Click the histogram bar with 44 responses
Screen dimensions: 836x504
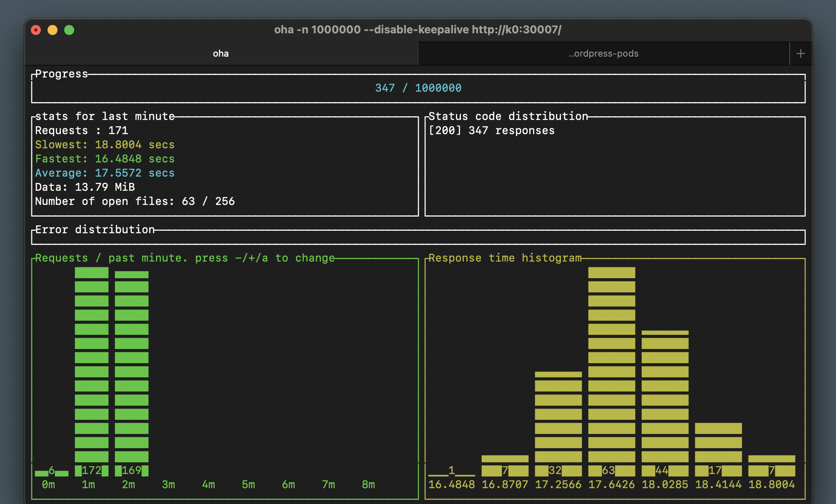[665, 403]
